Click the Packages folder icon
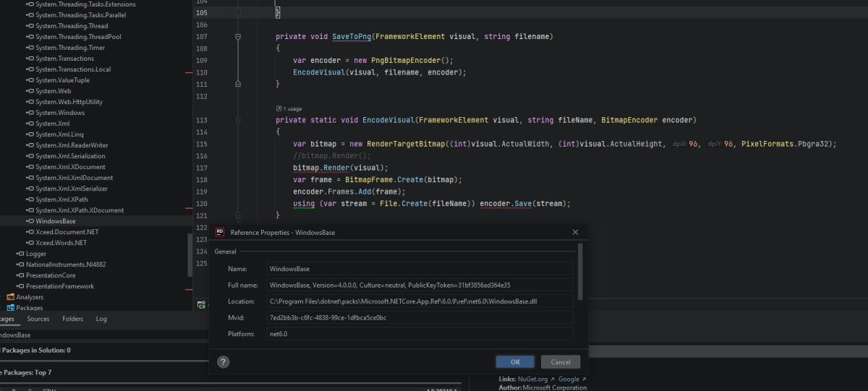The width and height of the screenshot is (868, 391). click(x=11, y=308)
